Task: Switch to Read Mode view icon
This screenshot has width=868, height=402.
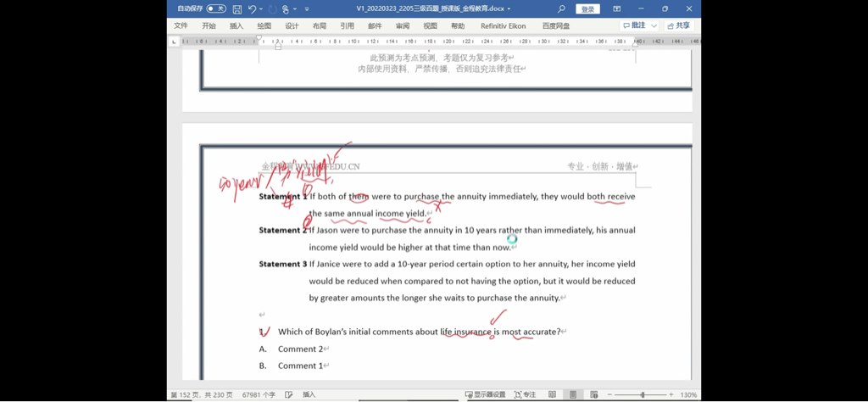Action: (553, 394)
